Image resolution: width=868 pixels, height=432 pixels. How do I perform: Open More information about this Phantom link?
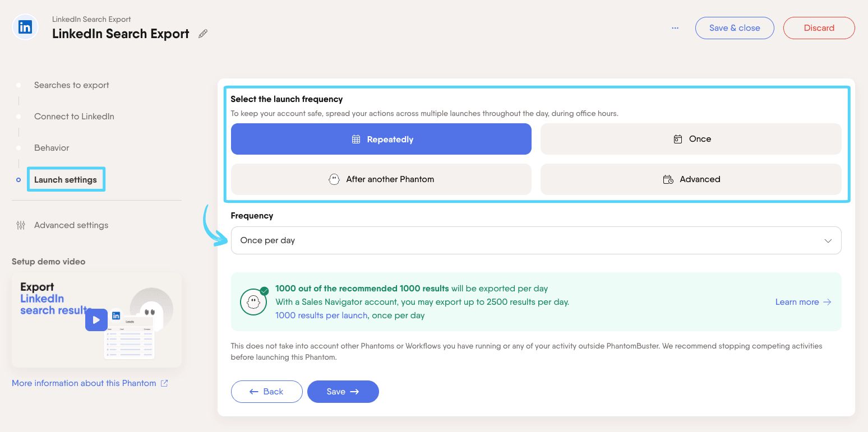point(84,383)
